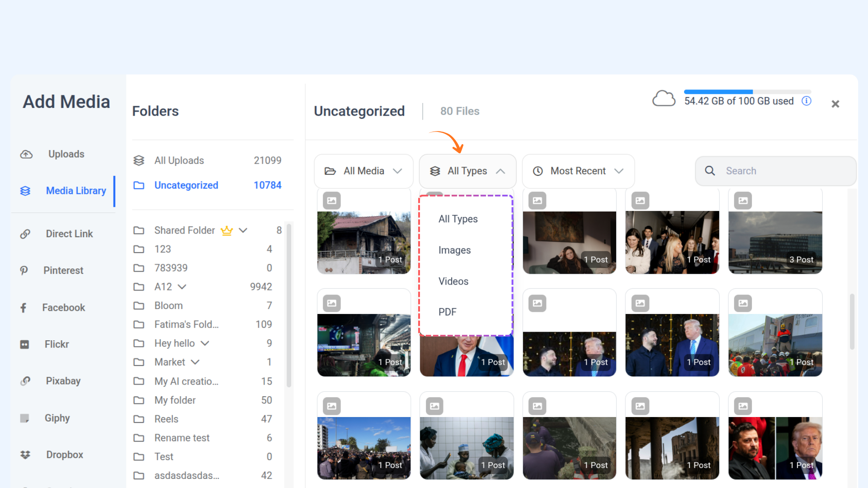The height and width of the screenshot is (488, 868).
Task: Click the Dropbox icon in sidebar
Action: coord(25,455)
